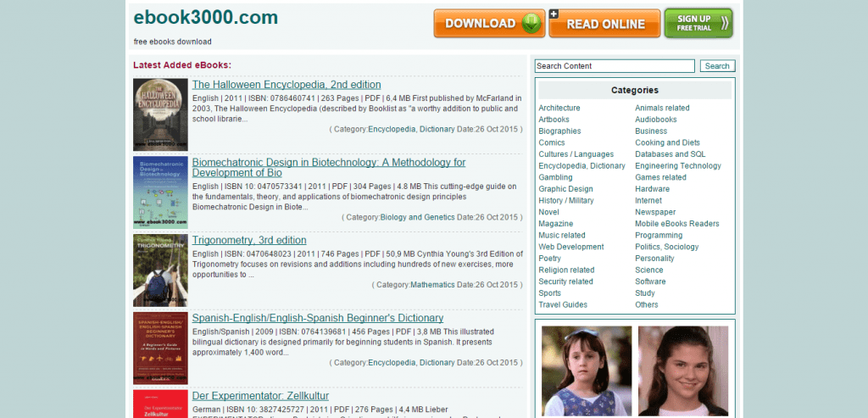Screen dimensions: 868x418
Task: Select the History / Military category
Action: pos(565,200)
